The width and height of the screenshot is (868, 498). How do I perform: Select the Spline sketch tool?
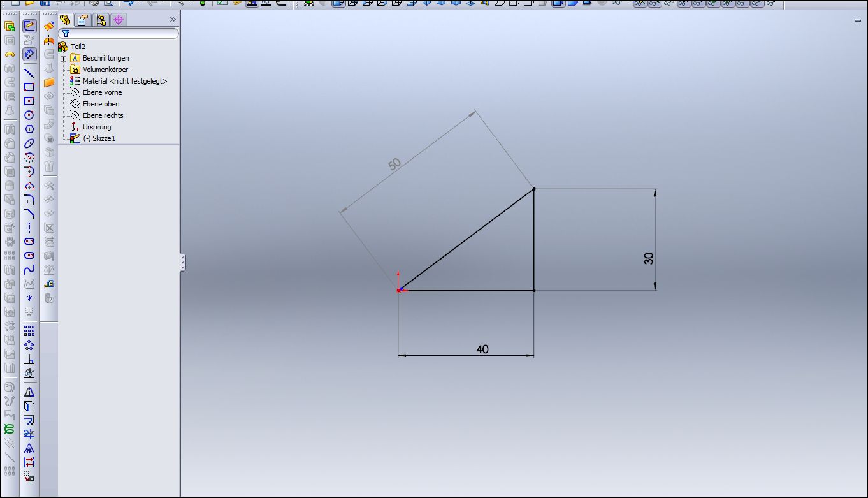(29, 270)
